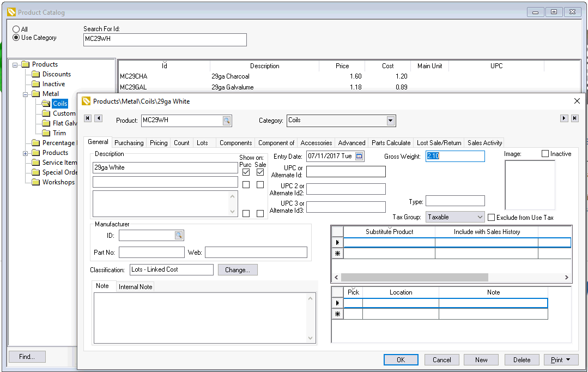The height and width of the screenshot is (372, 588).
Task: Go to next product record arrow
Action: pyautogui.click(x=564, y=118)
